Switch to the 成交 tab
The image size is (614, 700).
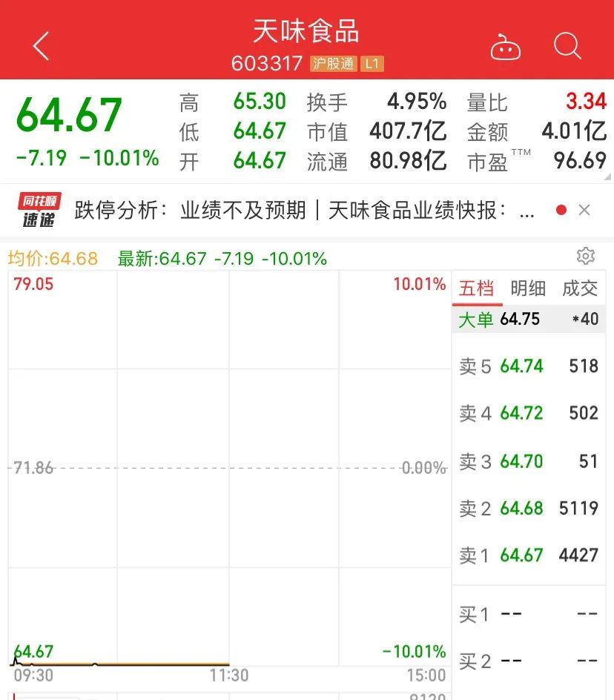pyautogui.click(x=580, y=288)
